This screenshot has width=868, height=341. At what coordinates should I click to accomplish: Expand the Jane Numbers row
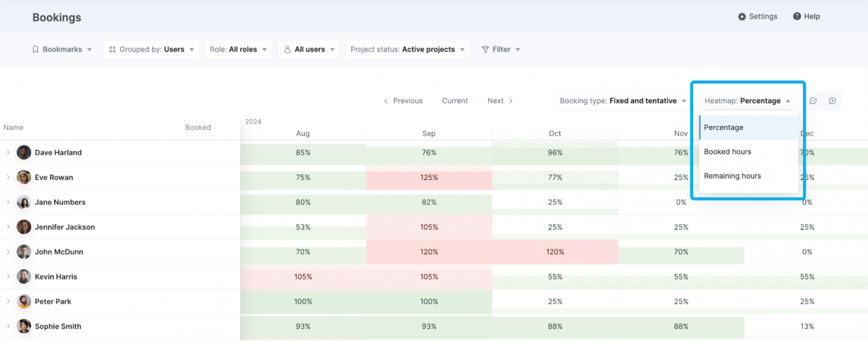(x=8, y=202)
